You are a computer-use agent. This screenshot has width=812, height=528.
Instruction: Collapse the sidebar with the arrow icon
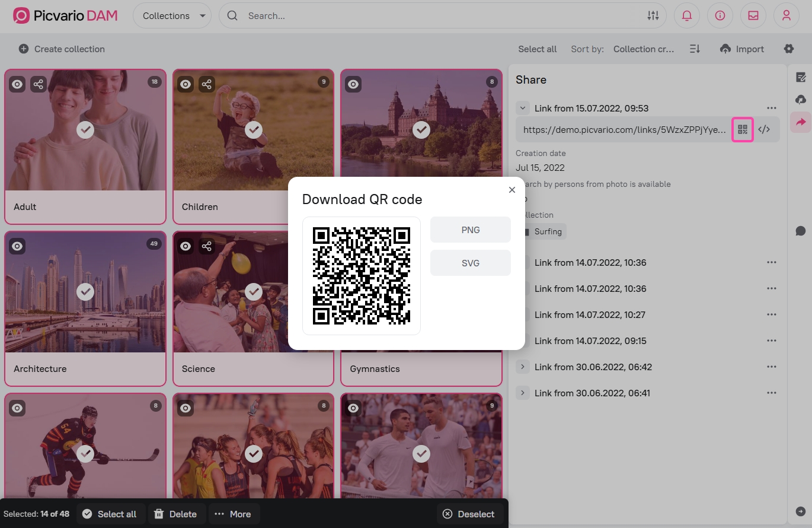pos(801,511)
